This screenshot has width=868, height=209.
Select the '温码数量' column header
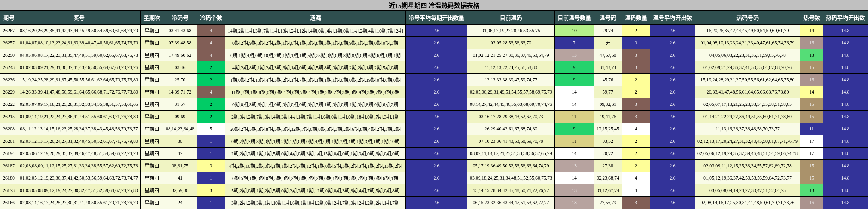click(636, 18)
